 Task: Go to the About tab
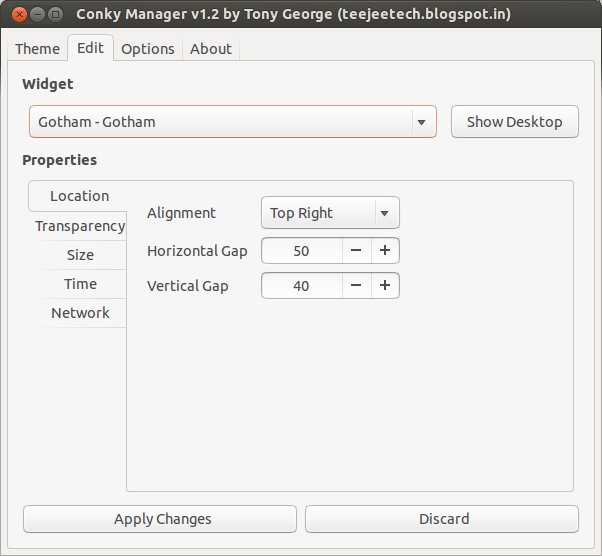[210, 49]
